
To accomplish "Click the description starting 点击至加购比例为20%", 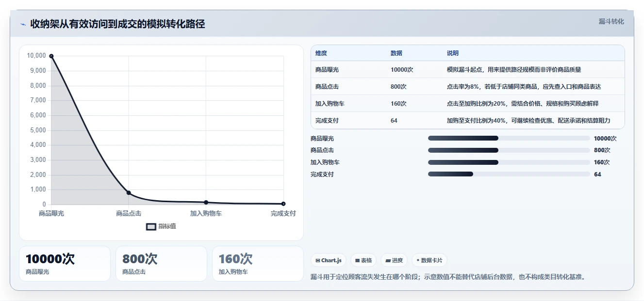I will coord(523,104).
